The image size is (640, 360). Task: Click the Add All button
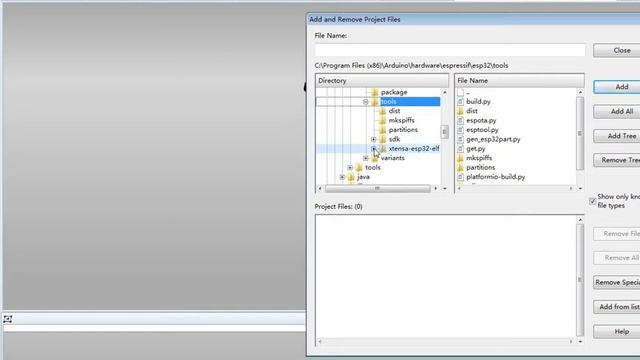[x=617, y=111]
